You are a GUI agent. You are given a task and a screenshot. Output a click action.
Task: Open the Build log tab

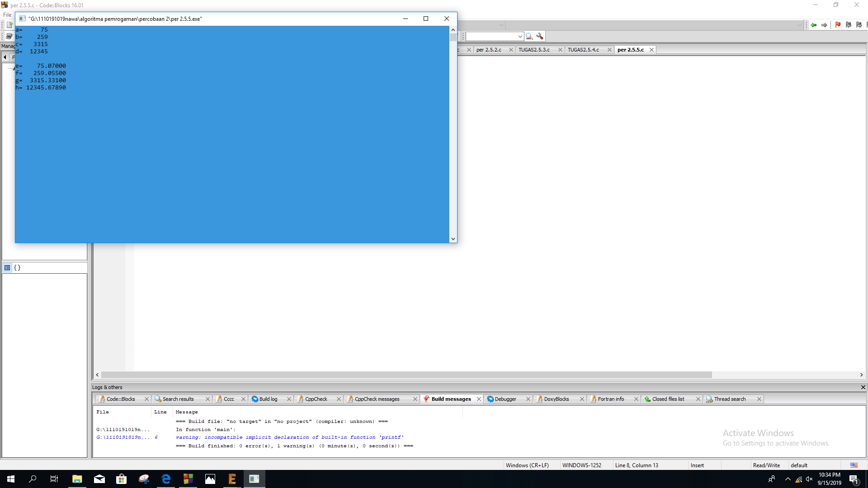click(x=268, y=399)
